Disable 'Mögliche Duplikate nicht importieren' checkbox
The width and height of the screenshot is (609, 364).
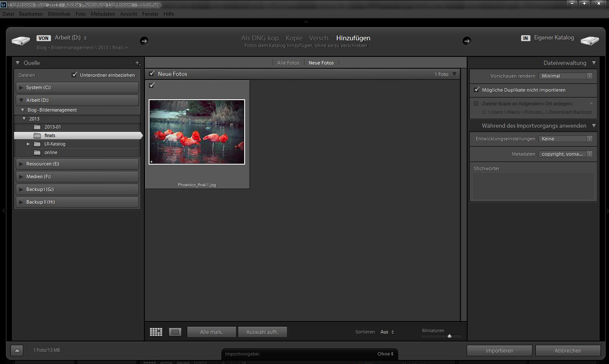[x=476, y=90]
